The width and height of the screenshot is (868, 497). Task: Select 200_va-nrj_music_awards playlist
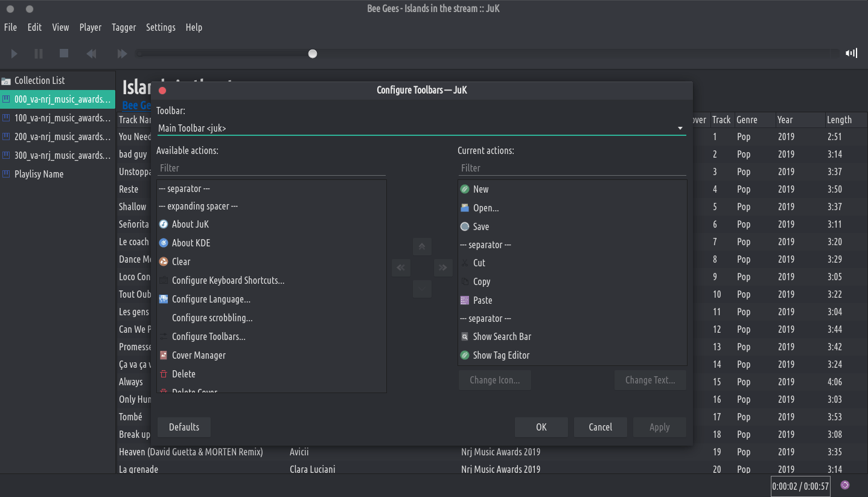click(x=57, y=136)
